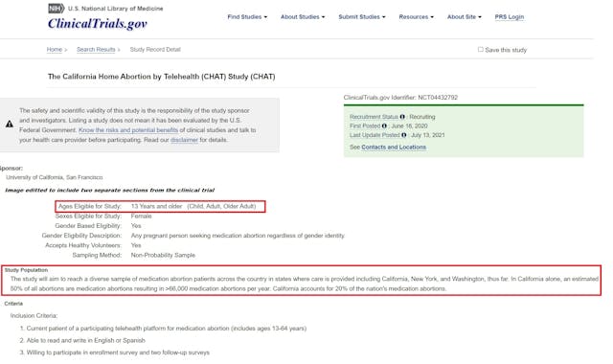Open Contacts and Locations link
Image resolution: width=613 pixels, height=364 pixels.
[x=394, y=147]
